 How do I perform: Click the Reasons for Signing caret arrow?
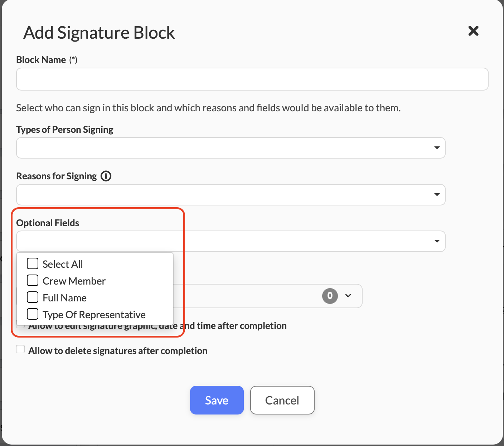pyautogui.click(x=437, y=195)
